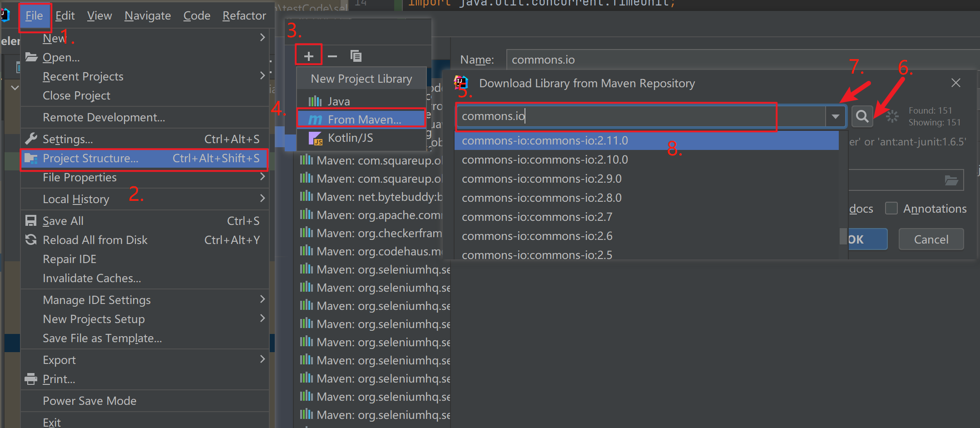This screenshot has width=980, height=428.
Task: Click the Maven 'm' icon
Action: coord(315,119)
